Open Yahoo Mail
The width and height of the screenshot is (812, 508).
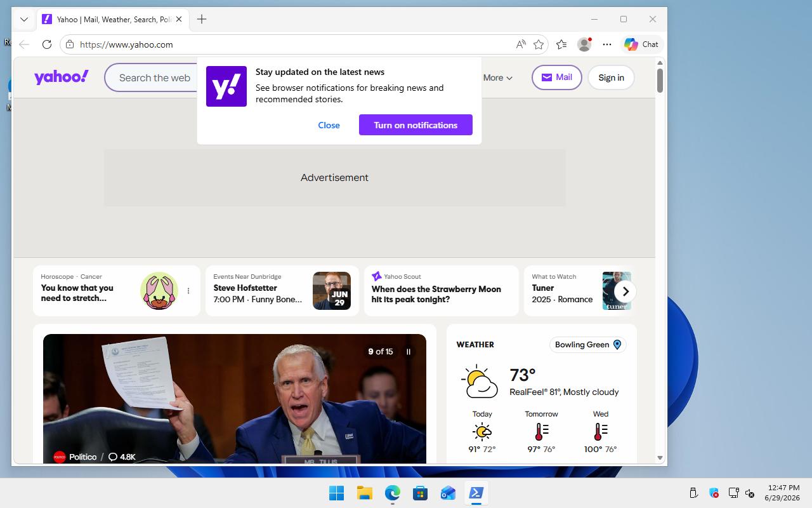pyautogui.click(x=557, y=77)
